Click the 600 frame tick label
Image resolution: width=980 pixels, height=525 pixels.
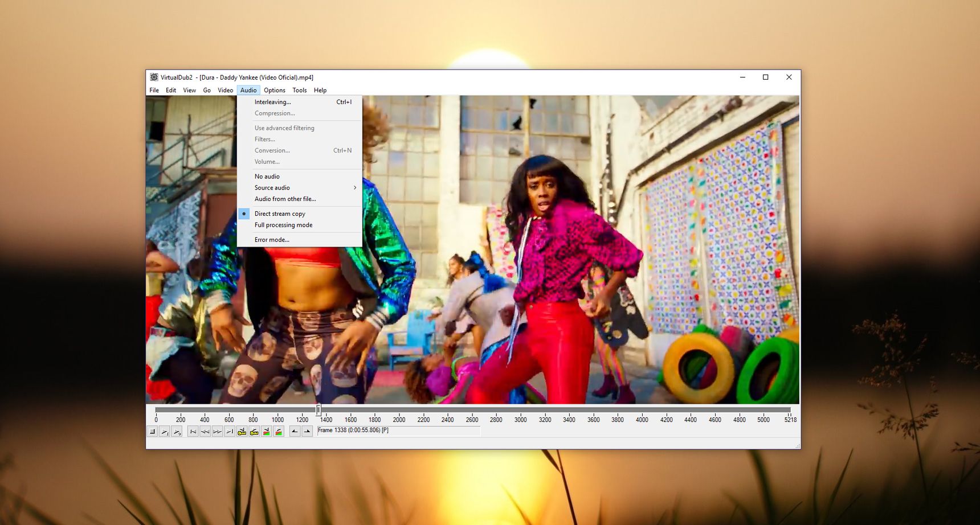tap(229, 420)
